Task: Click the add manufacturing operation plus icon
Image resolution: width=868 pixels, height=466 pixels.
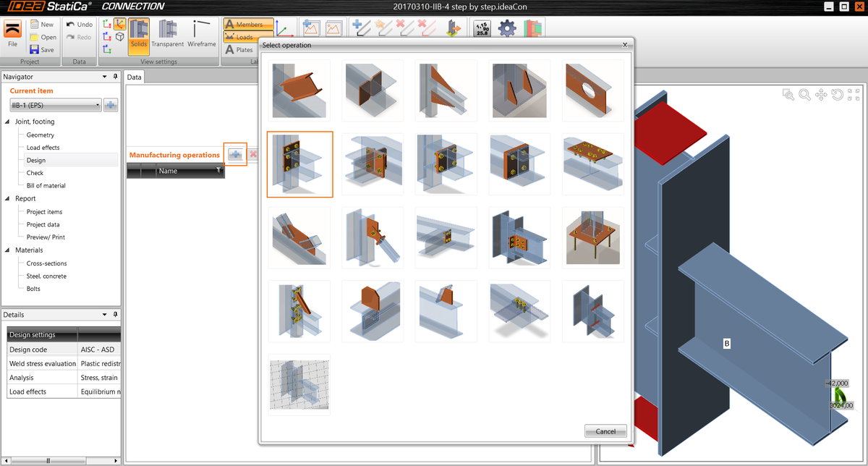Action: coord(235,154)
